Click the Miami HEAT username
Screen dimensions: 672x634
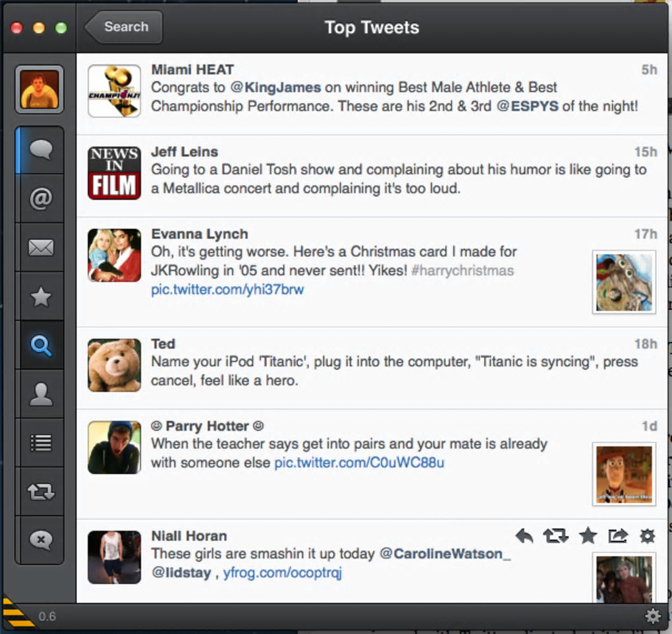click(192, 69)
